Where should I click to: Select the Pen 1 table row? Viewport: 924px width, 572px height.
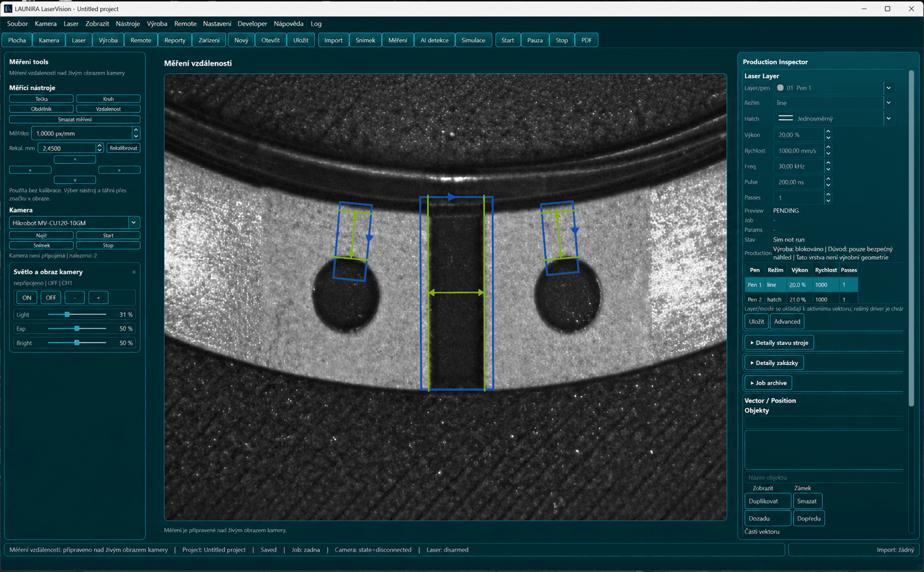801,285
